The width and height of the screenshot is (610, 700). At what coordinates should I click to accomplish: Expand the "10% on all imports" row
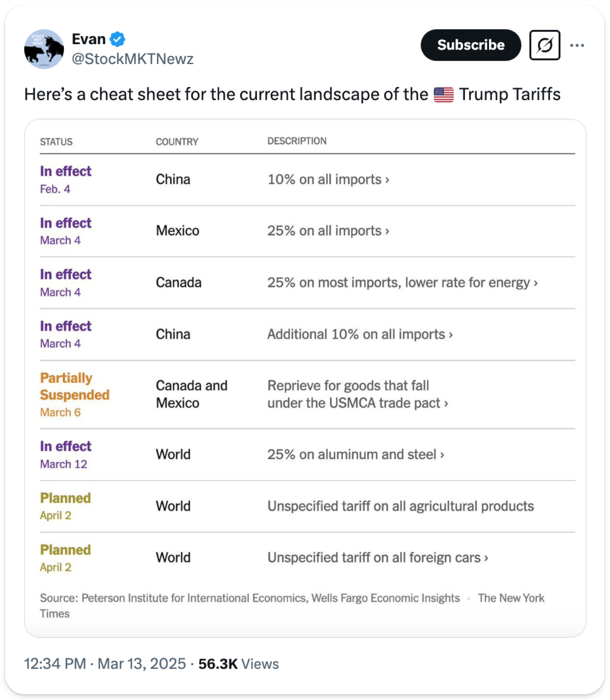point(328,179)
